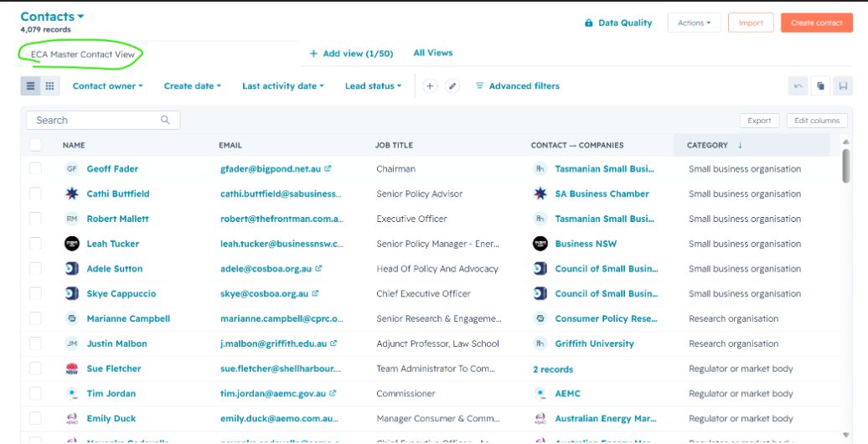Click the table vertical scrollbar thumb
Screen dimensions: 868x444
point(846,166)
